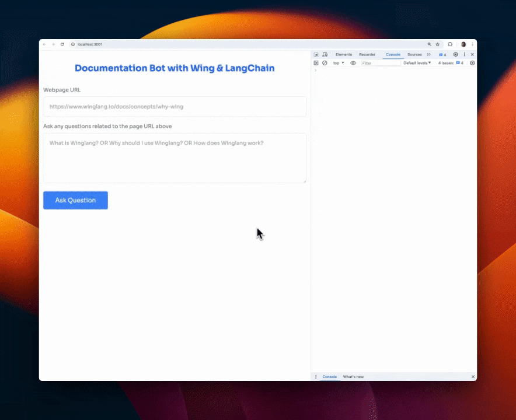516x420 pixels.
Task: Select the Console tab in DevTools
Action: click(x=393, y=55)
